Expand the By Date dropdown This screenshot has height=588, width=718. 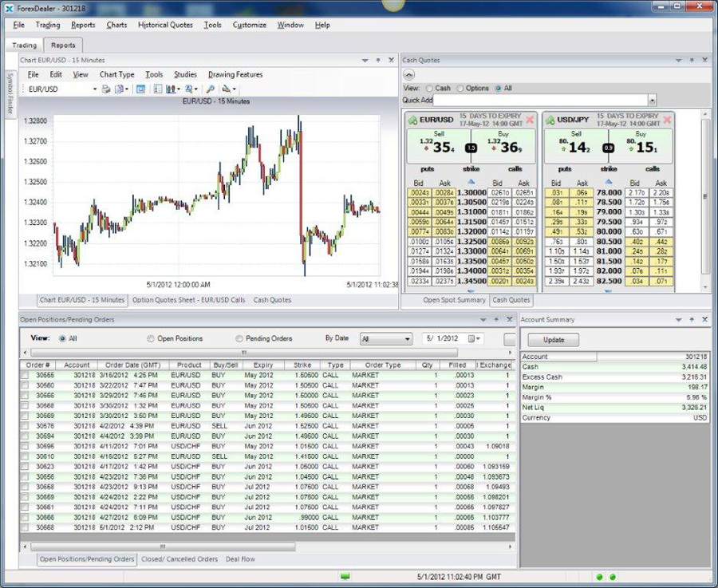click(406, 339)
